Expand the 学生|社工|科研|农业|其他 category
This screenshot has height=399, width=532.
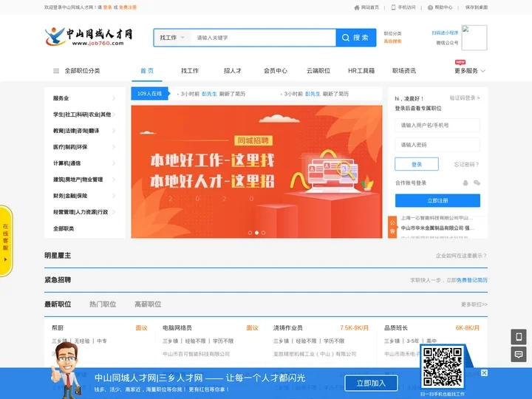84,115
